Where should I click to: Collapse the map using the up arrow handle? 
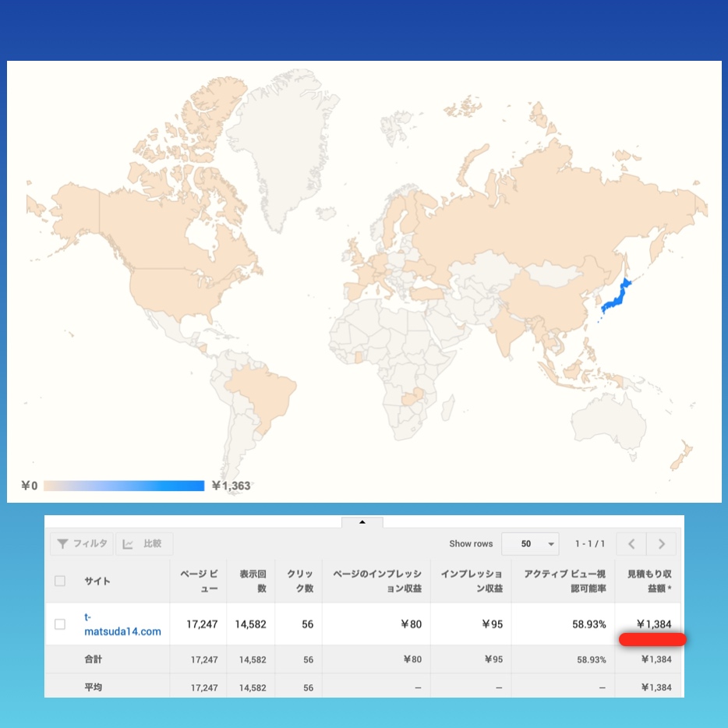(x=362, y=522)
